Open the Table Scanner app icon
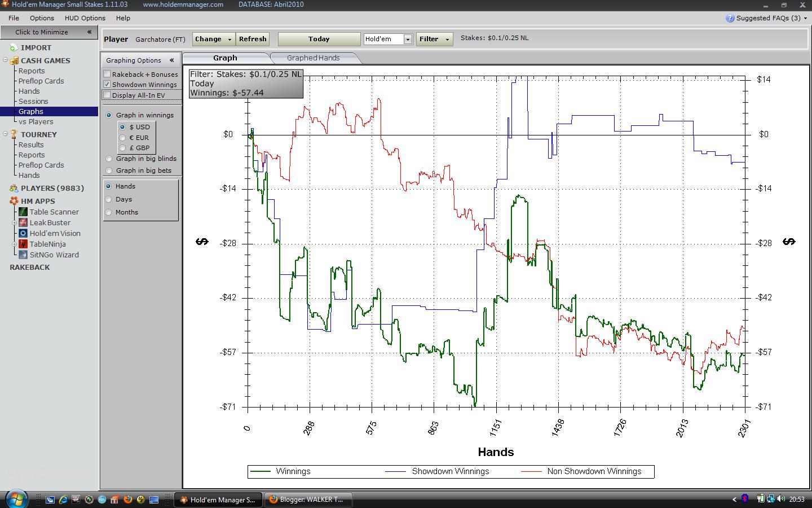The width and height of the screenshot is (812, 508). pyautogui.click(x=23, y=212)
